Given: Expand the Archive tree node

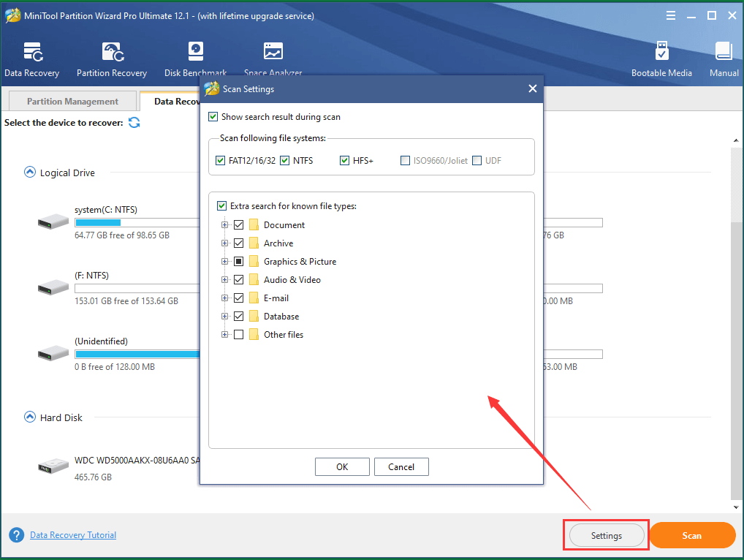Looking at the screenshot, I should click(224, 243).
